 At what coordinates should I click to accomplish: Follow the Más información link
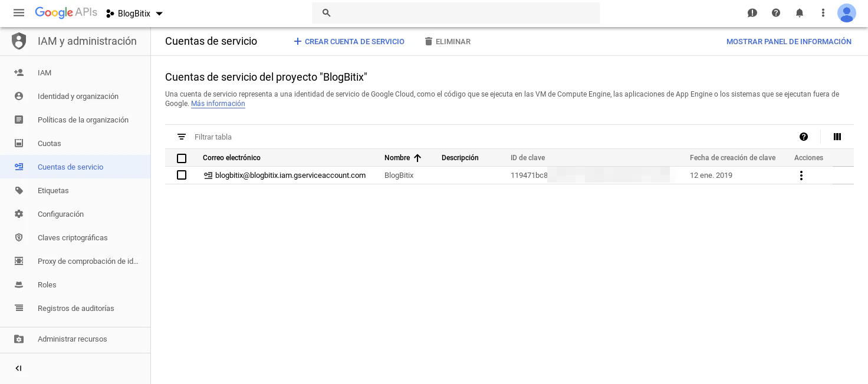(x=218, y=104)
